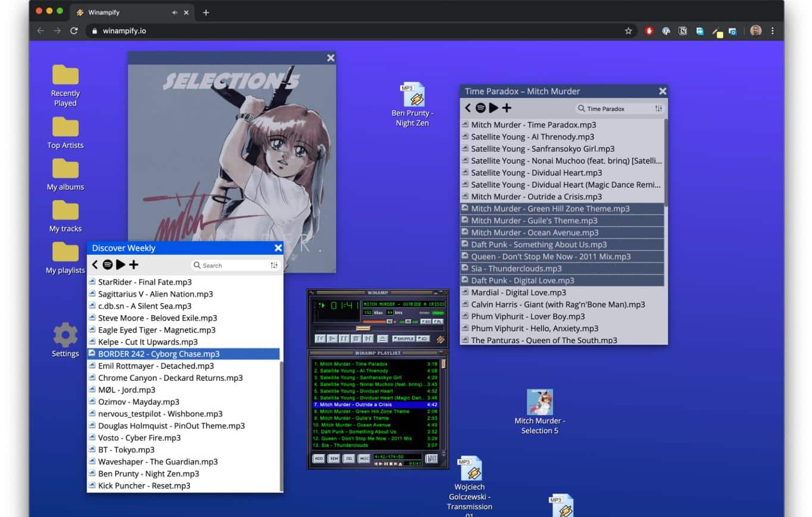This screenshot has height=517, width=812.
Task: Click the Chrome profile avatar
Action: tap(755, 30)
